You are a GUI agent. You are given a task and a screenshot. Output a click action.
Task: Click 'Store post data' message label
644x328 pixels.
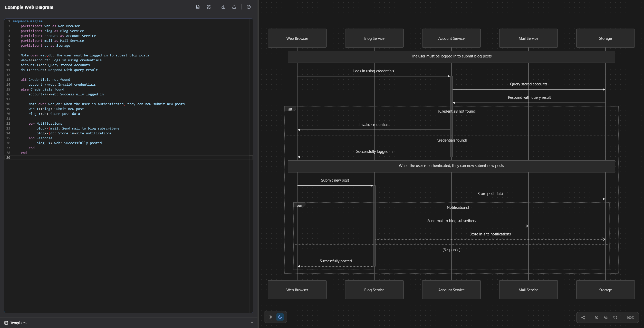pos(490,194)
